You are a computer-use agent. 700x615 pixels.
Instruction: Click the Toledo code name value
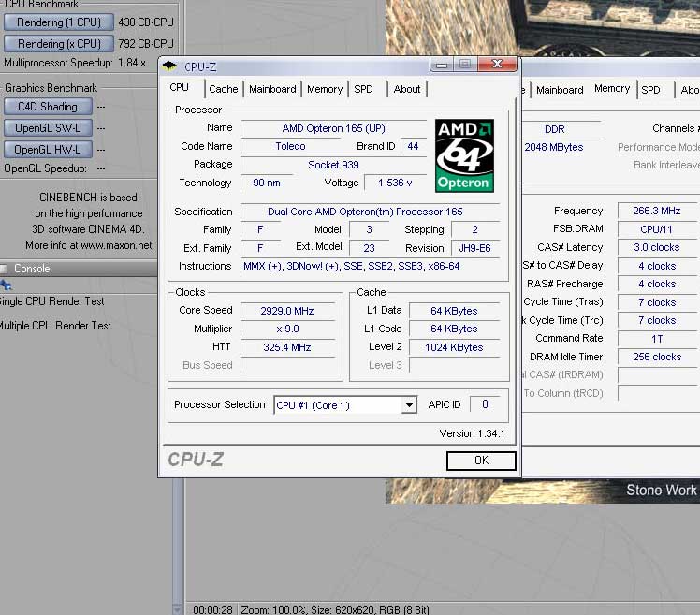pyautogui.click(x=290, y=146)
